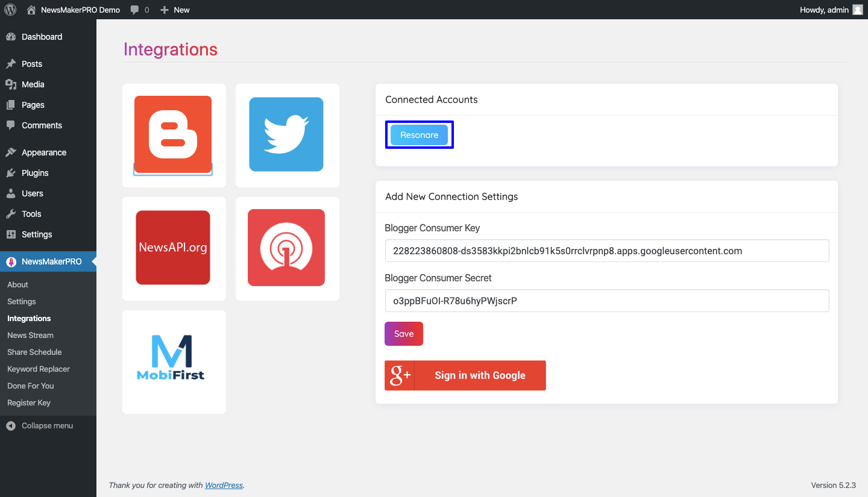Click the Posts pushpin icon

(x=11, y=64)
